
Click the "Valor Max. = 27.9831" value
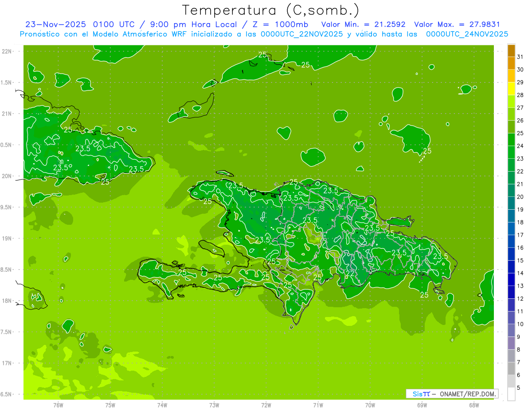[x=457, y=24]
